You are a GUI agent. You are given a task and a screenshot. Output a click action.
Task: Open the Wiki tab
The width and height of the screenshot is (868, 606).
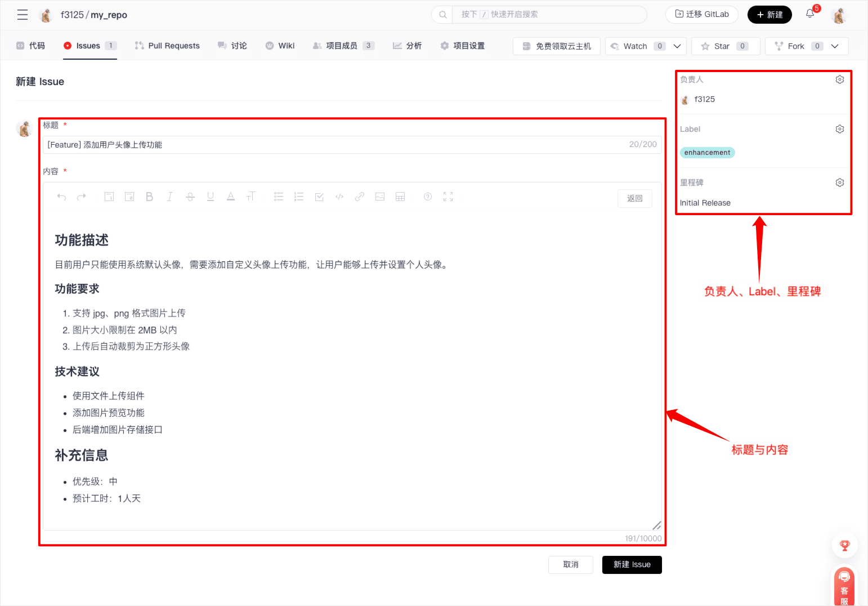pyautogui.click(x=280, y=46)
